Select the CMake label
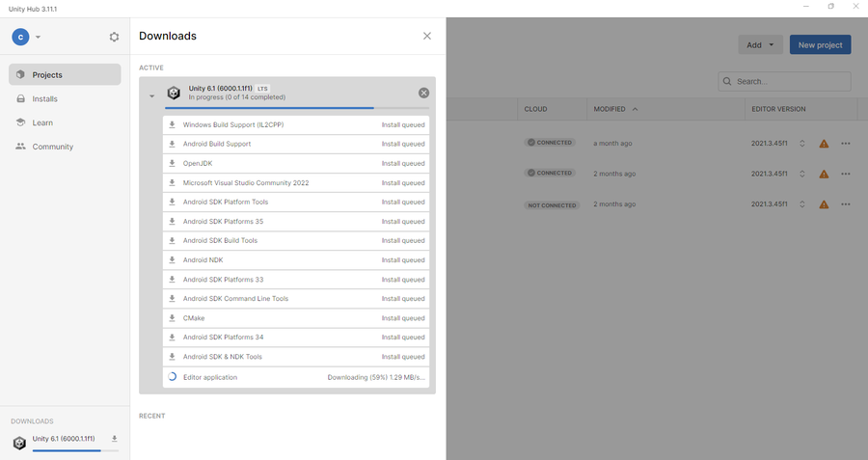The image size is (868, 460). [194, 318]
